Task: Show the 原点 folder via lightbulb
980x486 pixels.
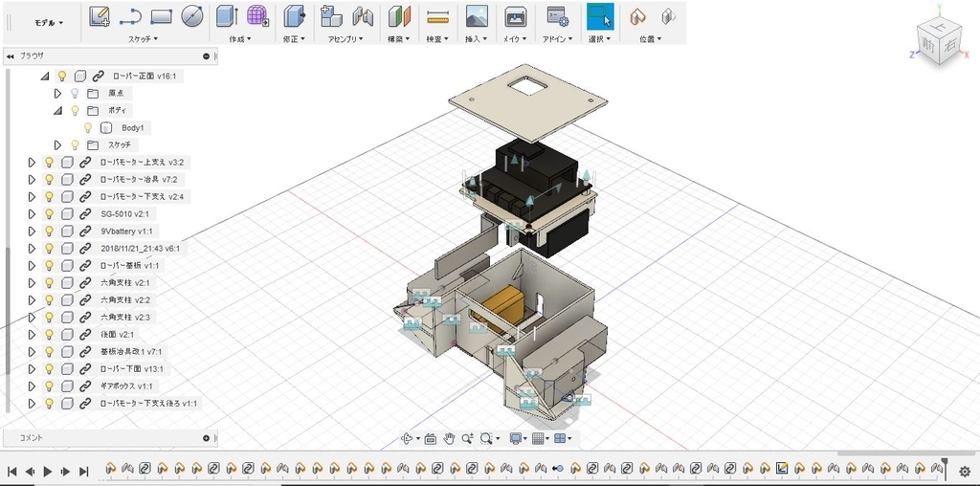Action: coord(75,93)
